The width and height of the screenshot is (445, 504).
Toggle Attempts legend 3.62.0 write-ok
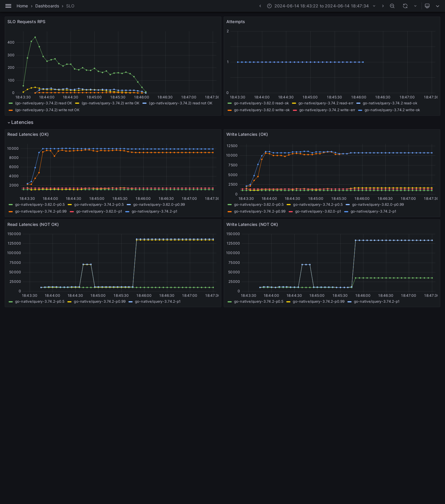(262, 110)
